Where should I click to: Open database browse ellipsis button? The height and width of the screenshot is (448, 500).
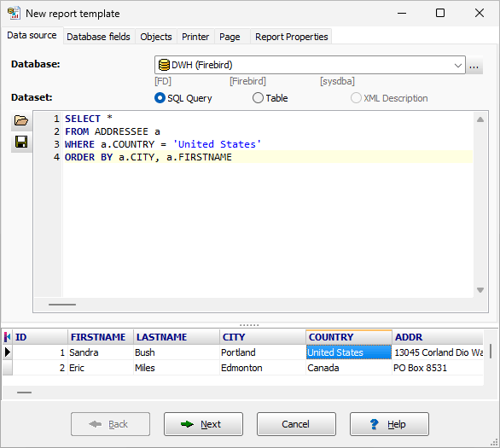474,66
